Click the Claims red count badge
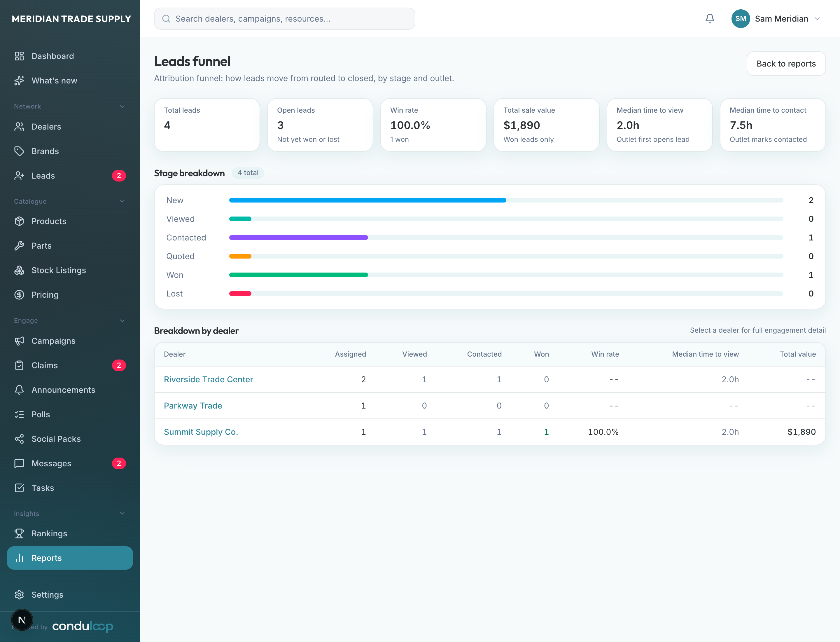The image size is (840, 642). click(x=119, y=365)
